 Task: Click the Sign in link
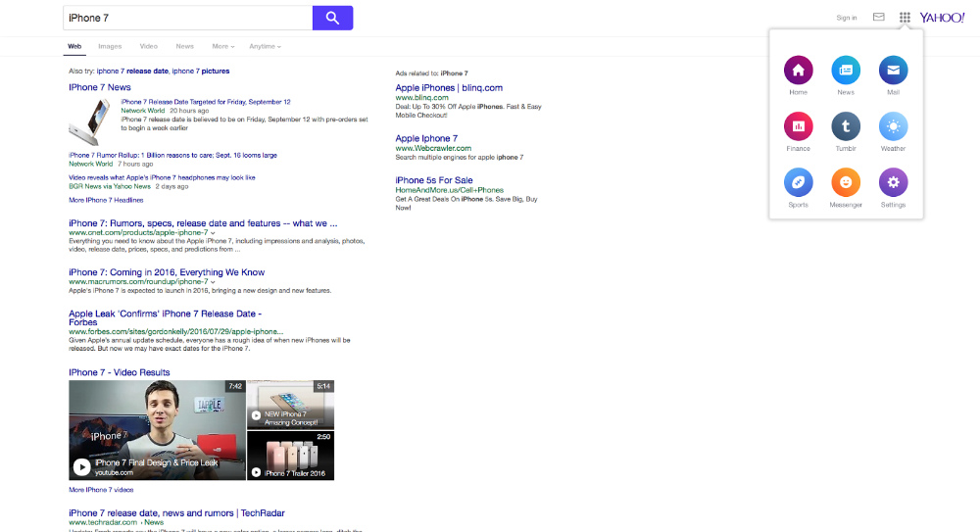(847, 18)
